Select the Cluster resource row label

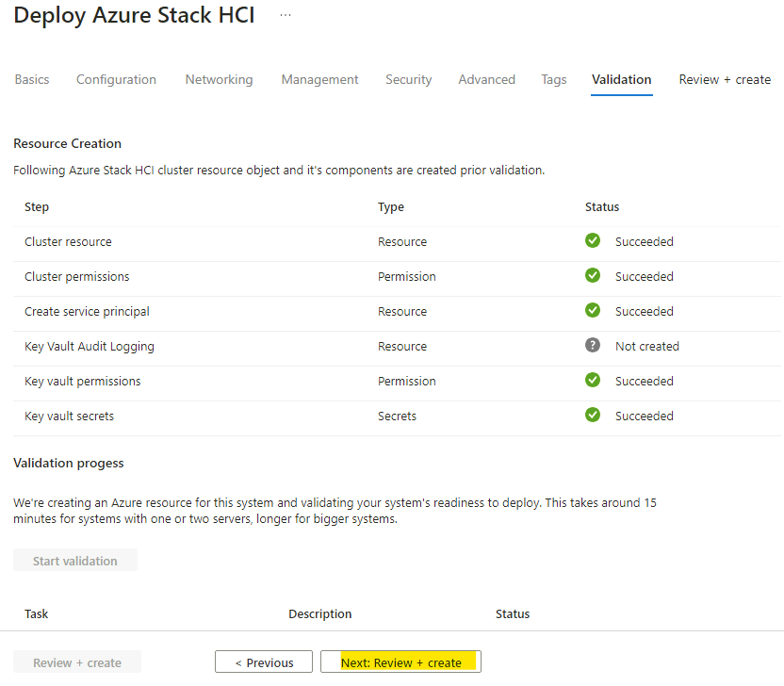coord(68,242)
